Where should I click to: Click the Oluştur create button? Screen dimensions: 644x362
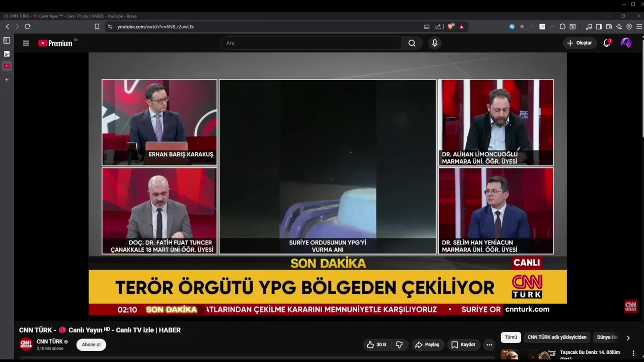tap(579, 43)
